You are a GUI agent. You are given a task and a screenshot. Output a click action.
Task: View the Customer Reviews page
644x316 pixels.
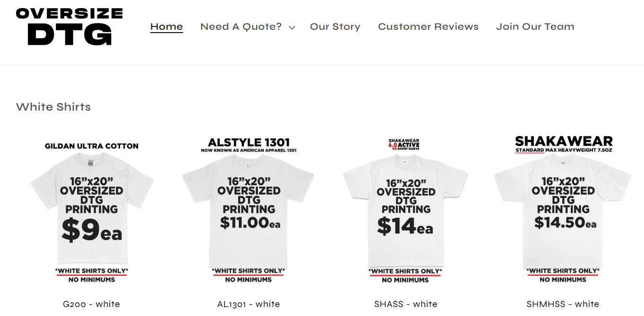click(x=428, y=27)
